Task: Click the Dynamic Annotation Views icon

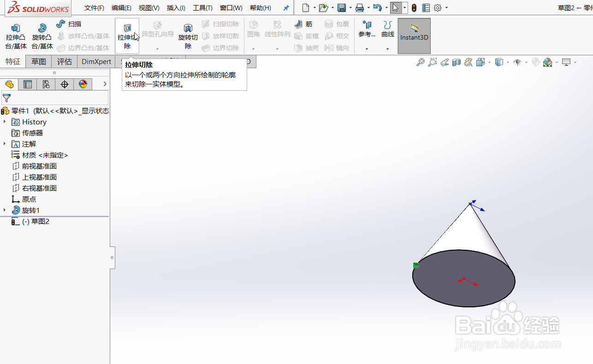Action: (468, 62)
